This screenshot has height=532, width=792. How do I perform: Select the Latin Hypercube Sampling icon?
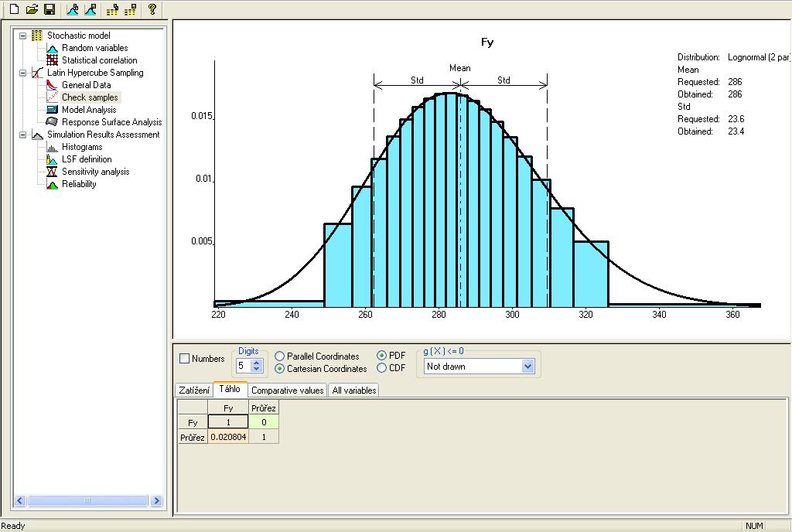pos(37,73)
